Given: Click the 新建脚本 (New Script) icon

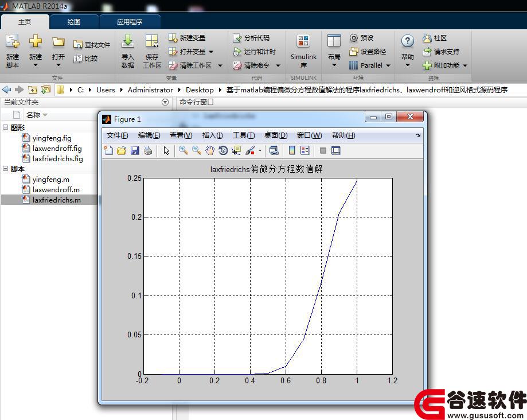Looking at the screenshot, I should (x=13, y=41).
